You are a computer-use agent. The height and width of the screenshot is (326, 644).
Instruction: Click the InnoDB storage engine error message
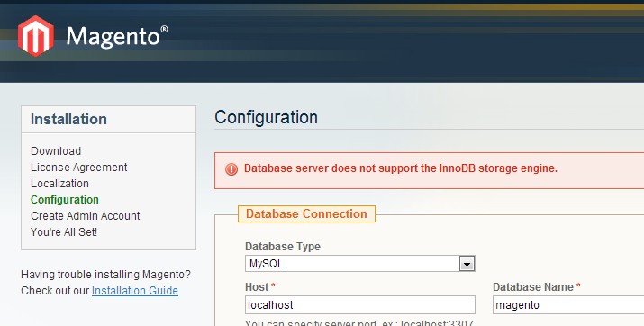(x=401, y=168)
